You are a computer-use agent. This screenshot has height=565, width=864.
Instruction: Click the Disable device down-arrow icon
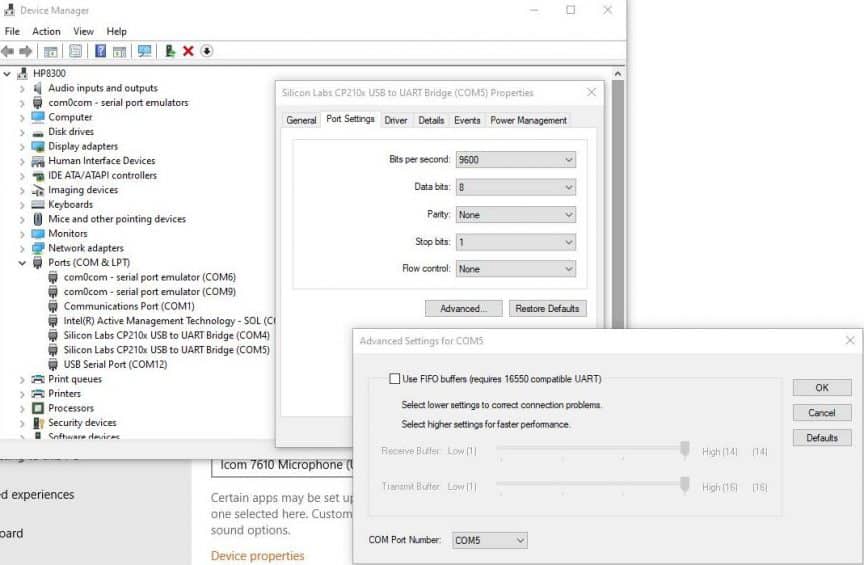pyautogui.click(x=206, y=51)
